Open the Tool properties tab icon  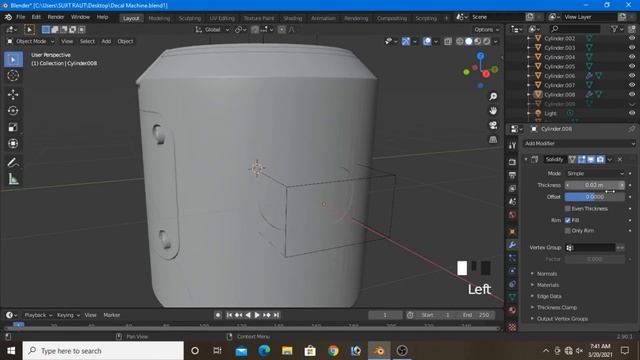tap(512, 145)
